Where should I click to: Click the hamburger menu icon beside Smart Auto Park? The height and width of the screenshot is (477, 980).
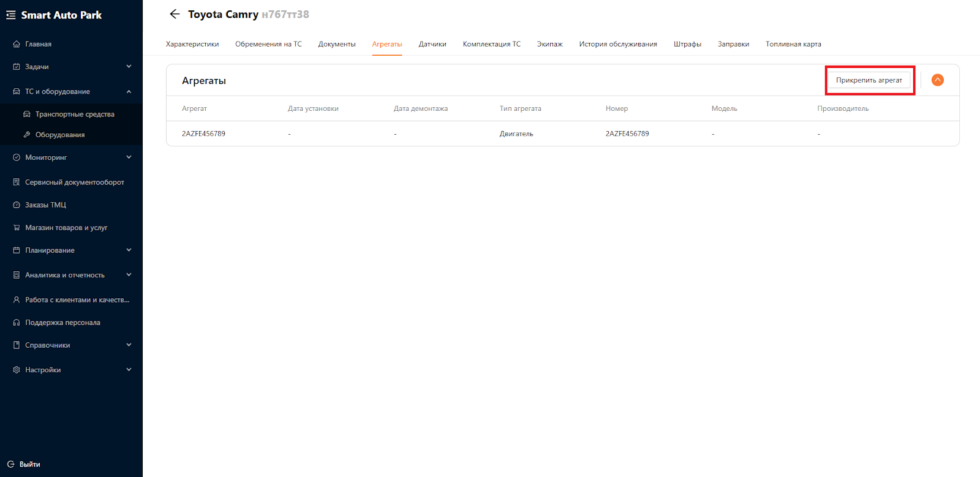coord(10,15)
